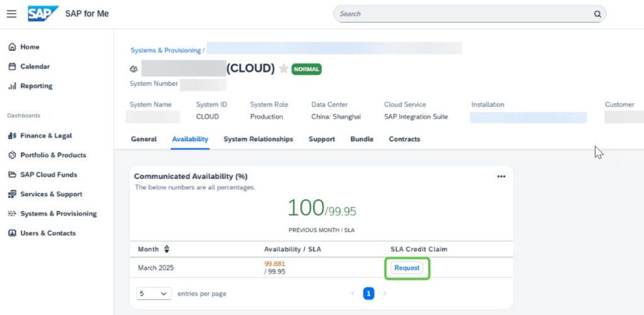
Task: Click the Finance & Legal icon
Action: (x=13, y=136)
